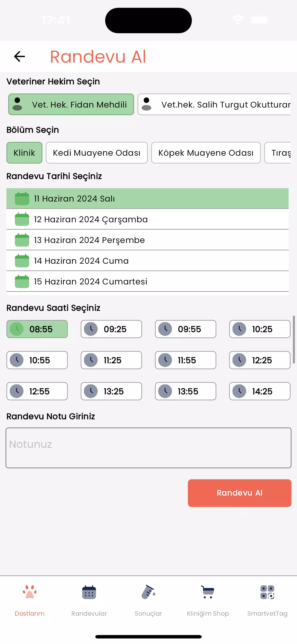Select the 10:55 time slot
The width and height of the screenshot is (297, 644).
click(37, 360)
